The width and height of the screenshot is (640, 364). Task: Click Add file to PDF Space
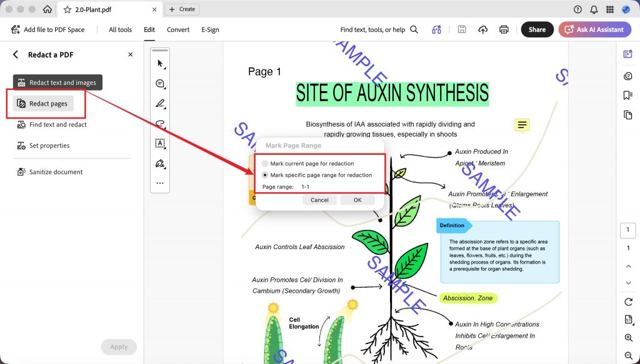47,29
